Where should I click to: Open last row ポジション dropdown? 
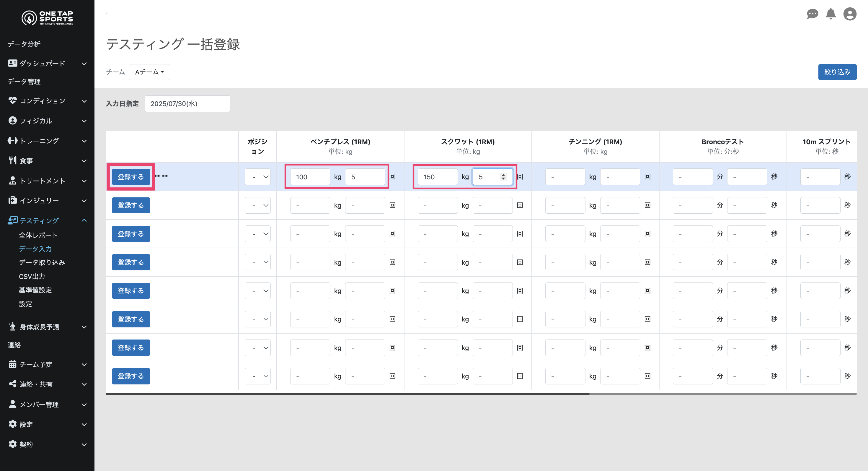click(258, 376)
